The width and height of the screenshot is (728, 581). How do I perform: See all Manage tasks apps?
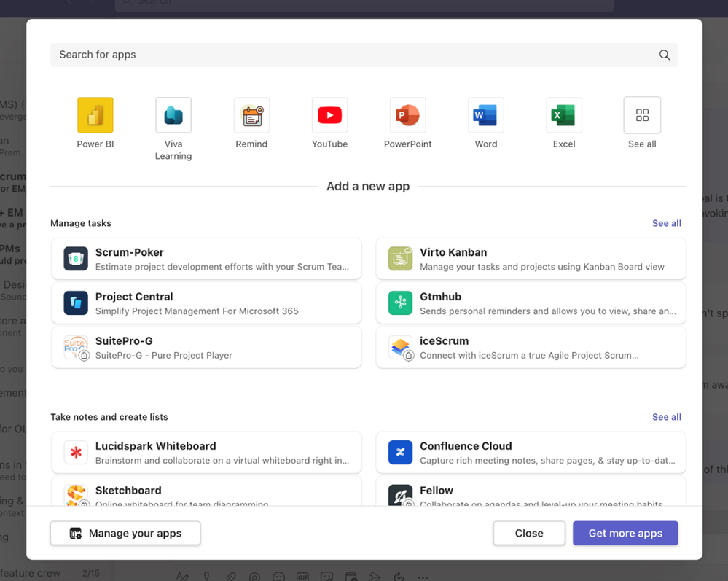tap(666, 223)
